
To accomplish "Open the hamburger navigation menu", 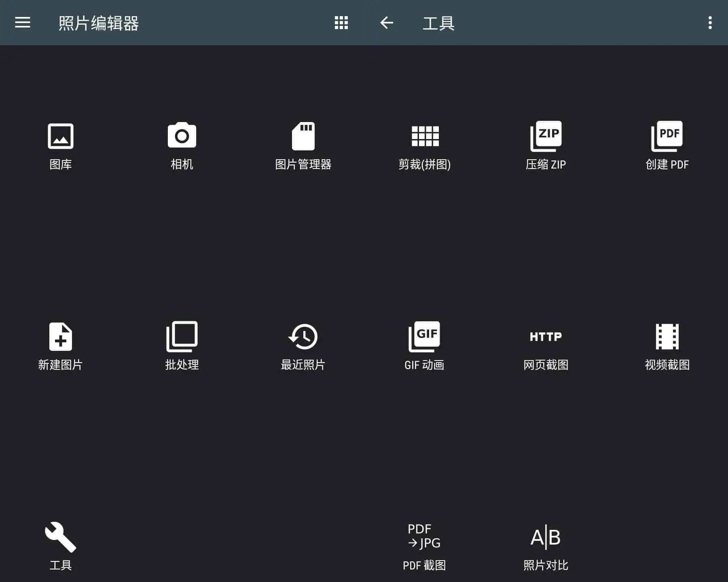I will (23, 23).
